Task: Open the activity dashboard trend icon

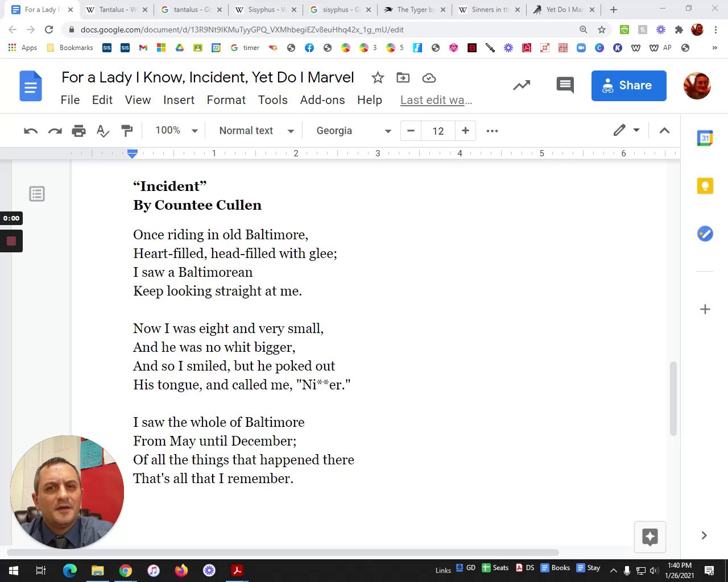Action: [522, 85]
